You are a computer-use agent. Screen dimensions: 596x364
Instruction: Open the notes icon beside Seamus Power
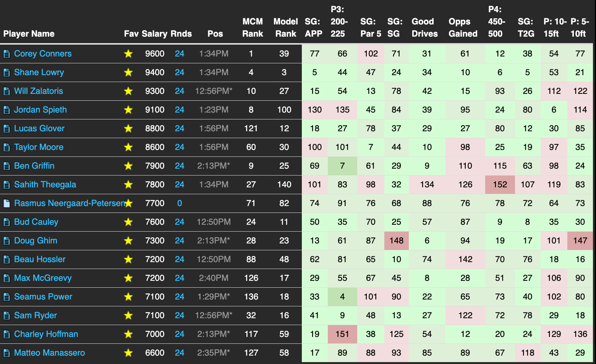tap(6, 297)
